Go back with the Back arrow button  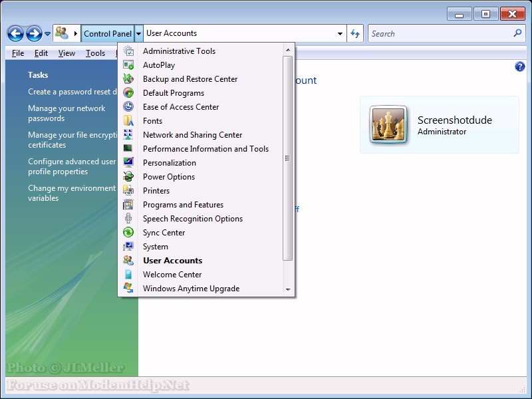[15, 34]
